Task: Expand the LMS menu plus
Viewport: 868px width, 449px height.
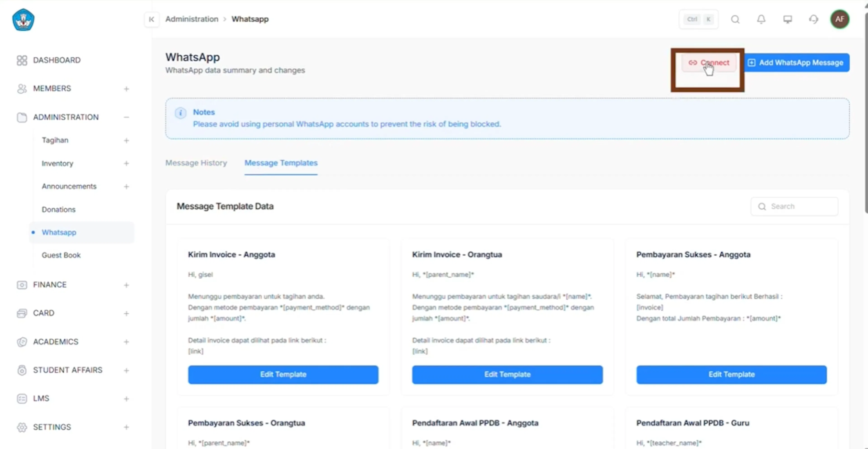Action: 126,399
